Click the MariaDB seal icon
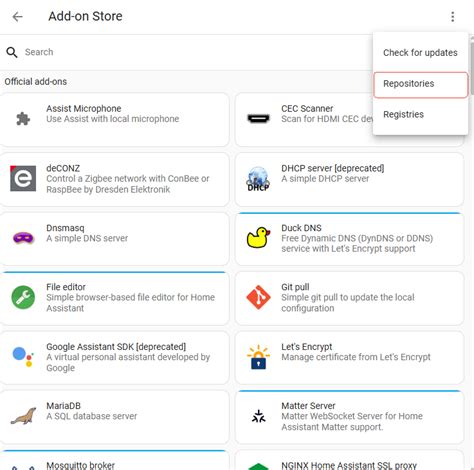 [x=23, y=416]
